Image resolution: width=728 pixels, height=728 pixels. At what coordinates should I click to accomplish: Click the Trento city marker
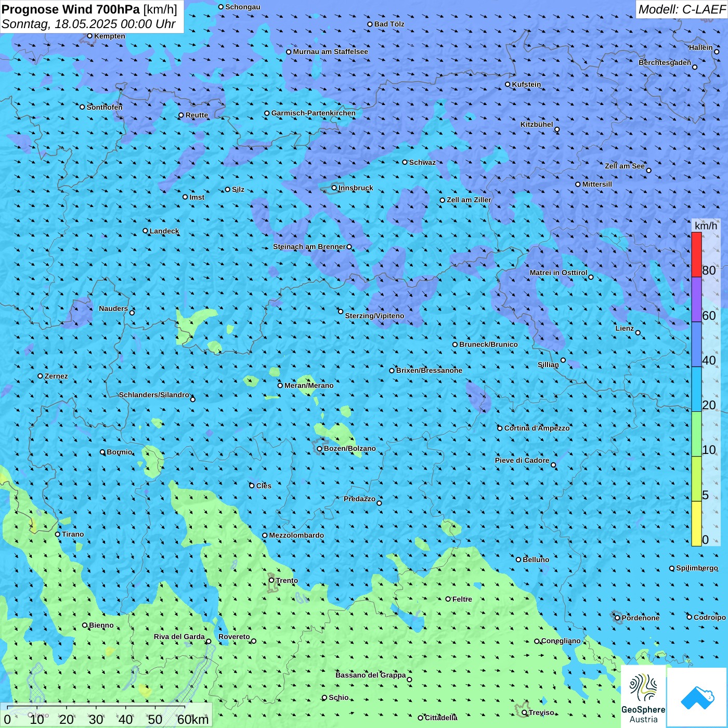click(271, 580)
